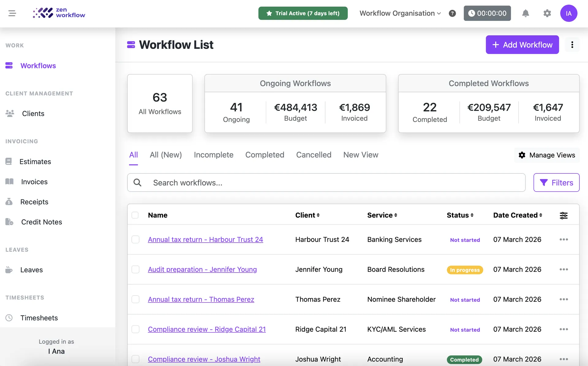Click the Trial Active star badge
The width and height of the screenshot is (588, 366).
303,13
